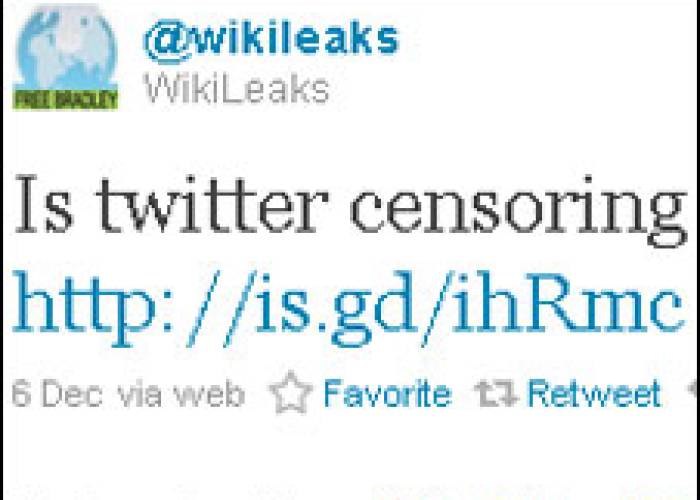700x500 pixels.
Task: Follow the http://is.gd/ihRmc link
Action: coord(348,307)
